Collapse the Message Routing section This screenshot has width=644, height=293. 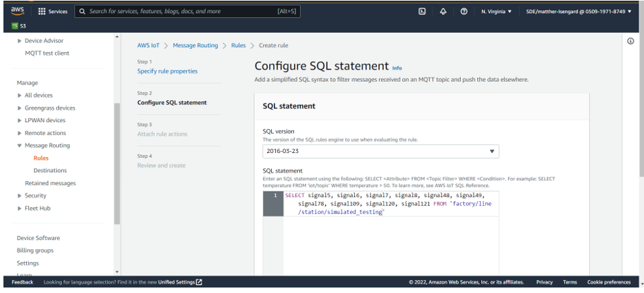coord(19,145)
